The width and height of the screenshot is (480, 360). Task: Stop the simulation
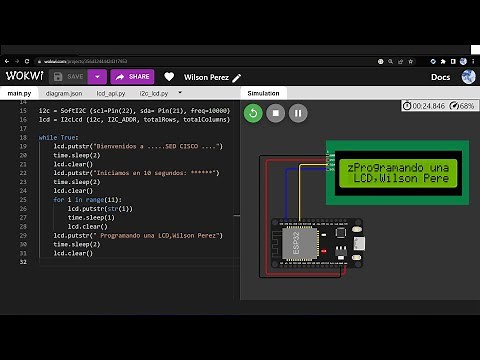click(x=276, y=113)
